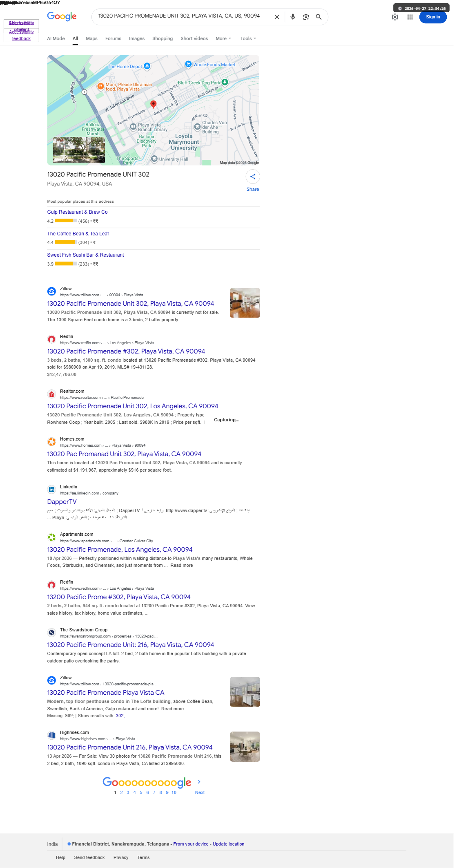Click the magnifying glass search icon
This screenshot has width=459, height=868.
(x=319, y=17)
